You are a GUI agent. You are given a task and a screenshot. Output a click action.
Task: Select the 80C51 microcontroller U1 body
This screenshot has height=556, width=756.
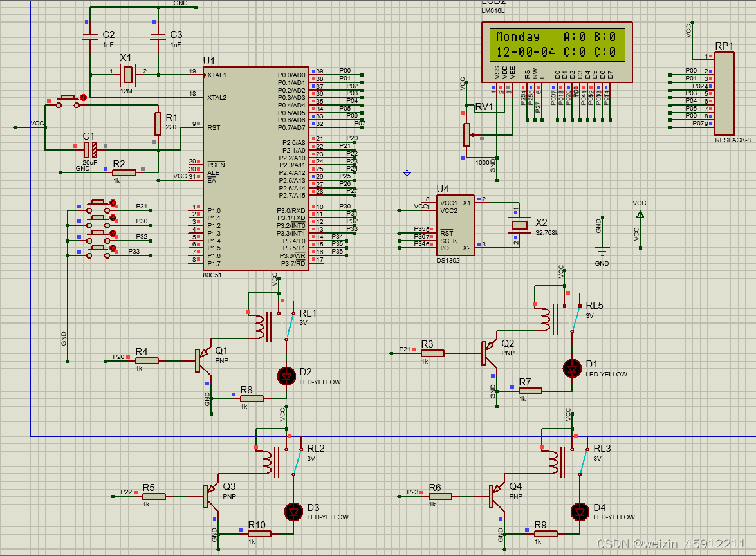click(x=256, y=169)
